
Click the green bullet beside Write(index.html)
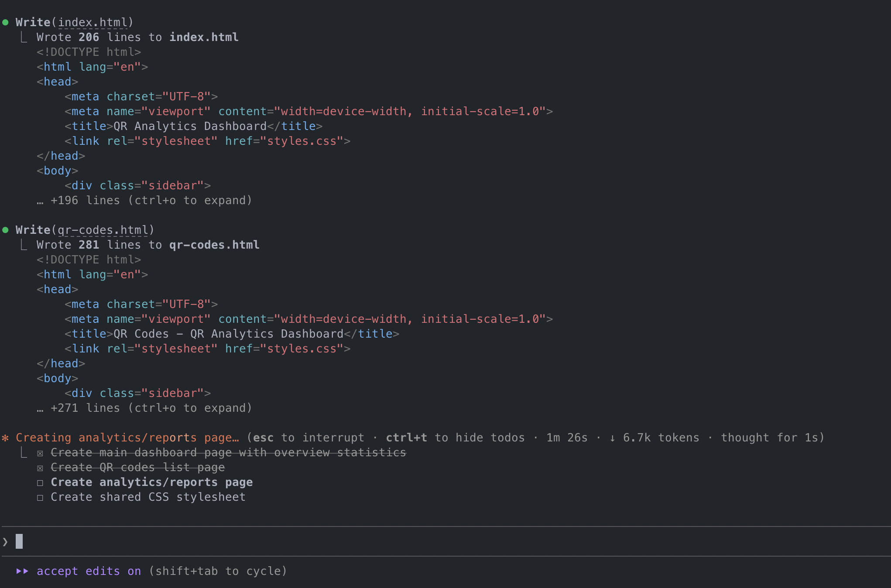[6, 22]
